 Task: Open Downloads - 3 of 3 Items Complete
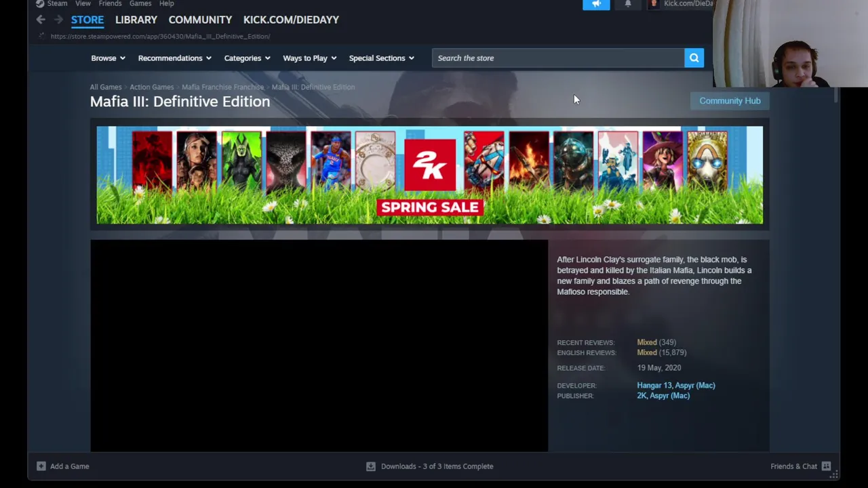click(437, 466)
